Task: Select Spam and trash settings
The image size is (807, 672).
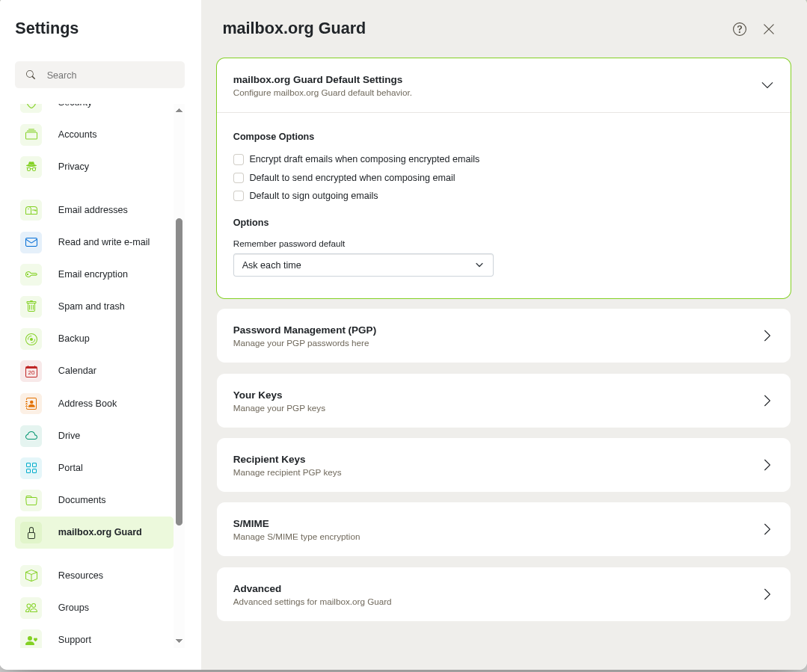Action: 94,306
